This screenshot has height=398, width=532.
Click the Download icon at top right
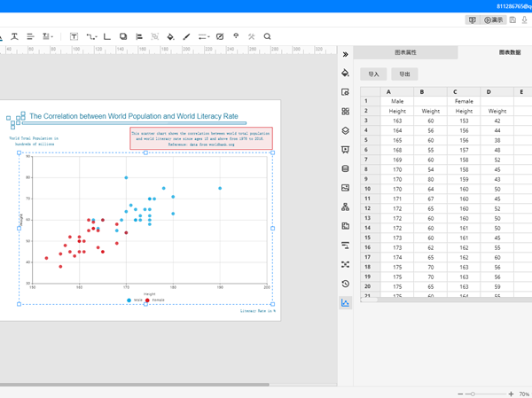tap(525, 20)
